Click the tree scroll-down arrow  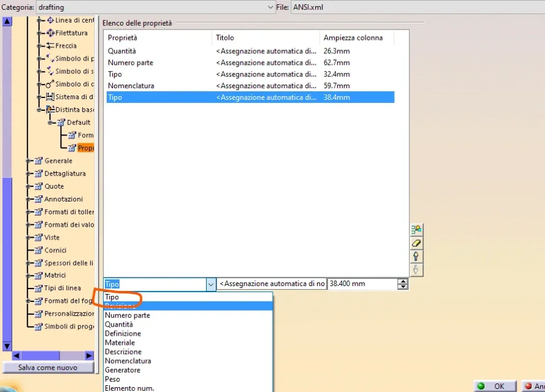(x=7, y=346)
